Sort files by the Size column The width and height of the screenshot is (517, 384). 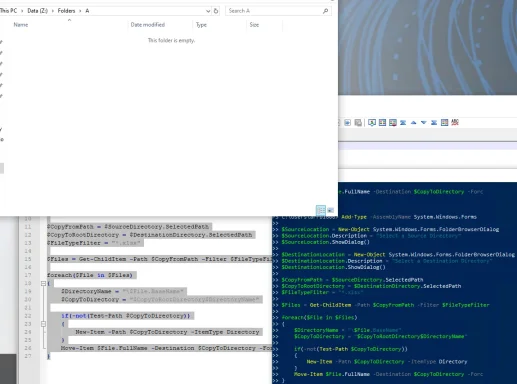(254, 25)
